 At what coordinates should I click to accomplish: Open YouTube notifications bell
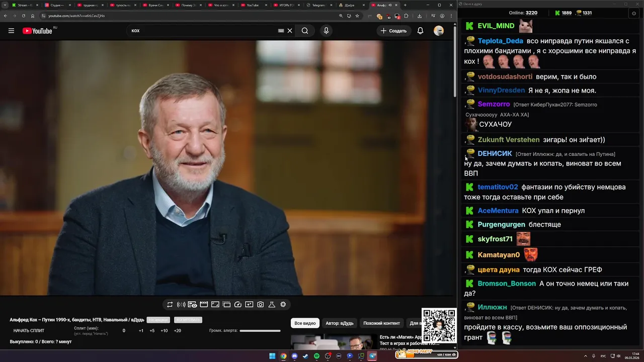click(x=420, y=31)
